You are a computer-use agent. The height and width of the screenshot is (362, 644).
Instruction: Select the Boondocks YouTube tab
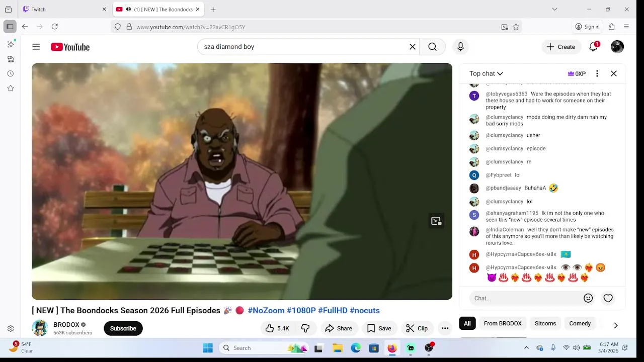(157, 10)
